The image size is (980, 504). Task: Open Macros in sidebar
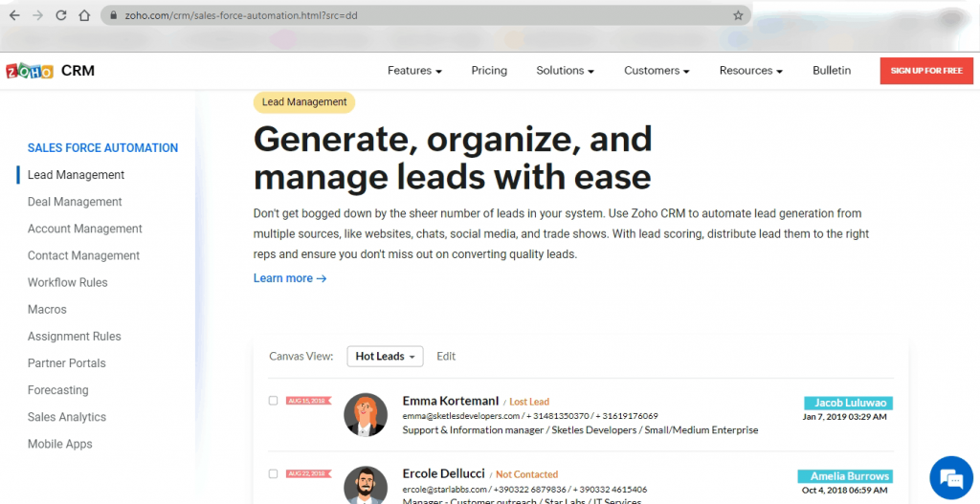click(x=47, y=309)
